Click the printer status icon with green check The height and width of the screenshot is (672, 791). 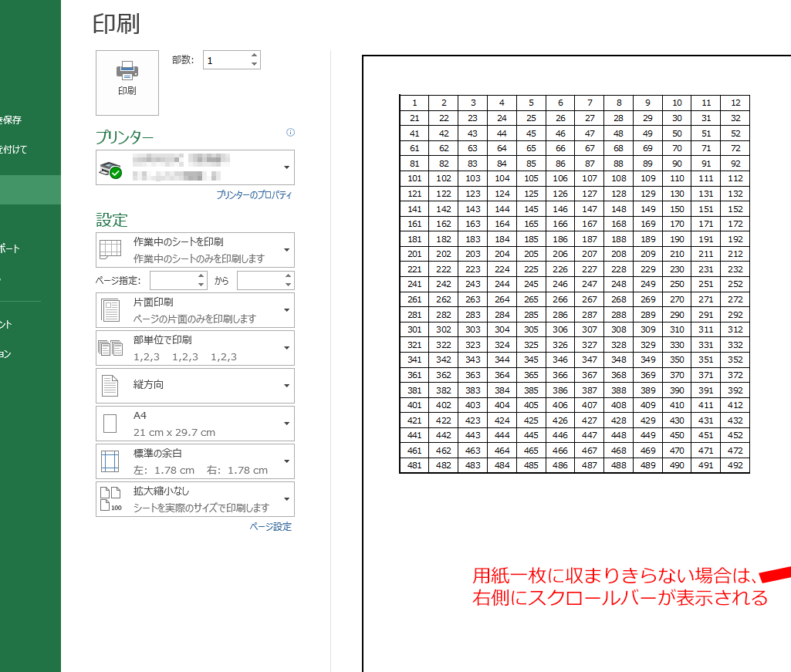tap(110, 170)
